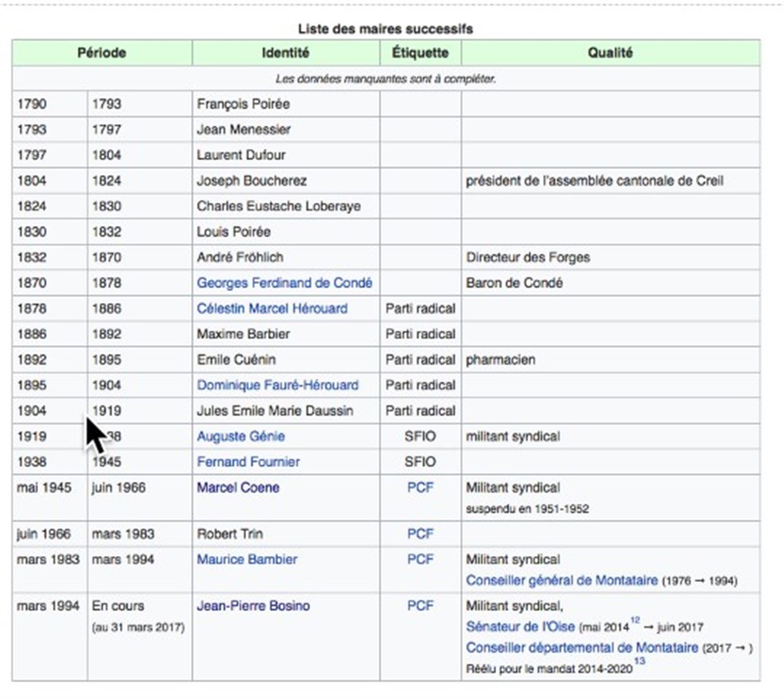Screen dimensions: 784x698
Task: Select the text 'suspendu en 1951-1952'
Action: click(x=528, y=509)
